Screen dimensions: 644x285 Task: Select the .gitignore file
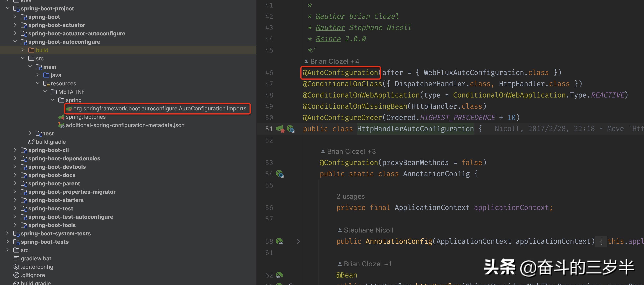33,275
